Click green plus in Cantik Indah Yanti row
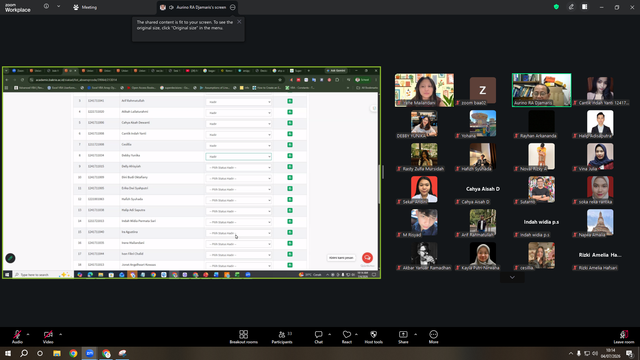This screenshot has width=640, height=360. click(x=290, y=134)
